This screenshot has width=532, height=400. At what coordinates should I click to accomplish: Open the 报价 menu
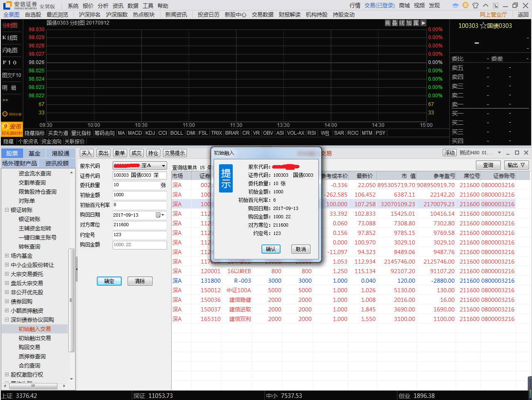tap(88, 6)
